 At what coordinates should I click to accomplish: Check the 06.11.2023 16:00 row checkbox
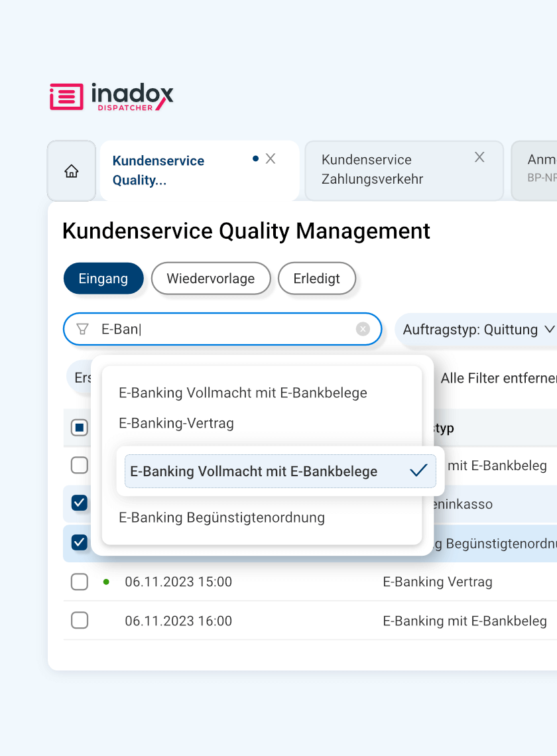point(79,620)
